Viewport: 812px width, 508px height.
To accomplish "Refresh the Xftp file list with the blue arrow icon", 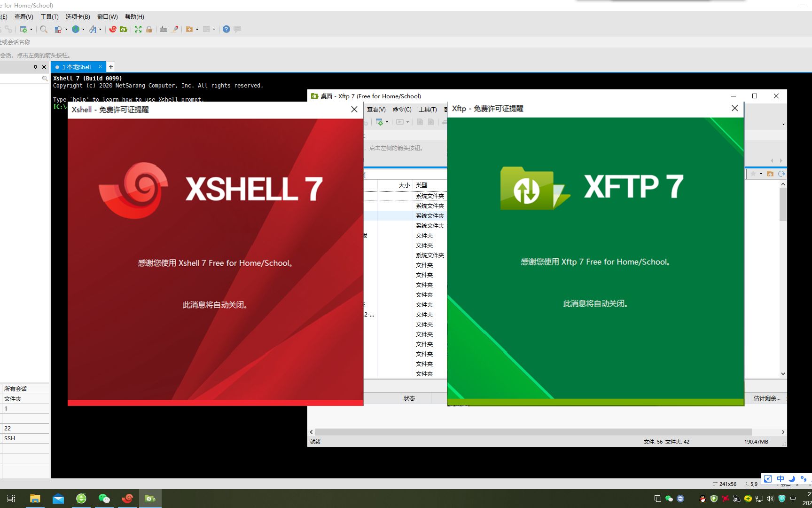I will pyautogui.click(x=781, y=174).
